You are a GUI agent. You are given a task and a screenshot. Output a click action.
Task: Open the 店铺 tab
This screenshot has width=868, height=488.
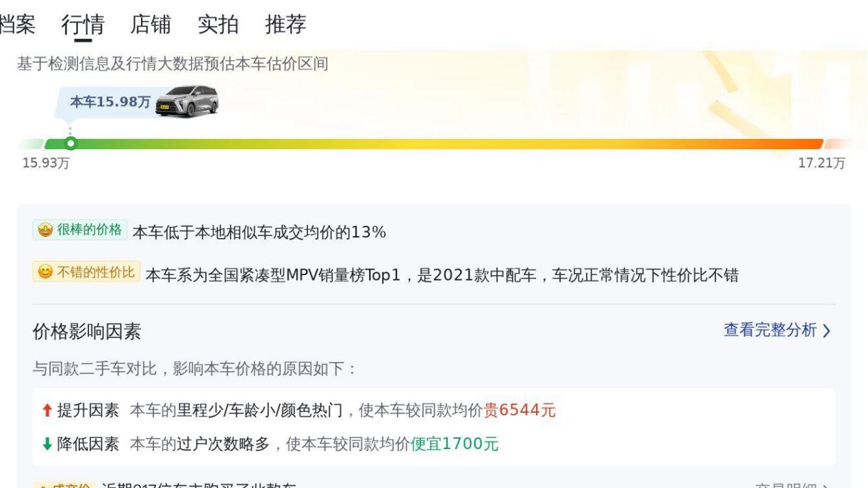pyautogui.click(x=151, y=25)
